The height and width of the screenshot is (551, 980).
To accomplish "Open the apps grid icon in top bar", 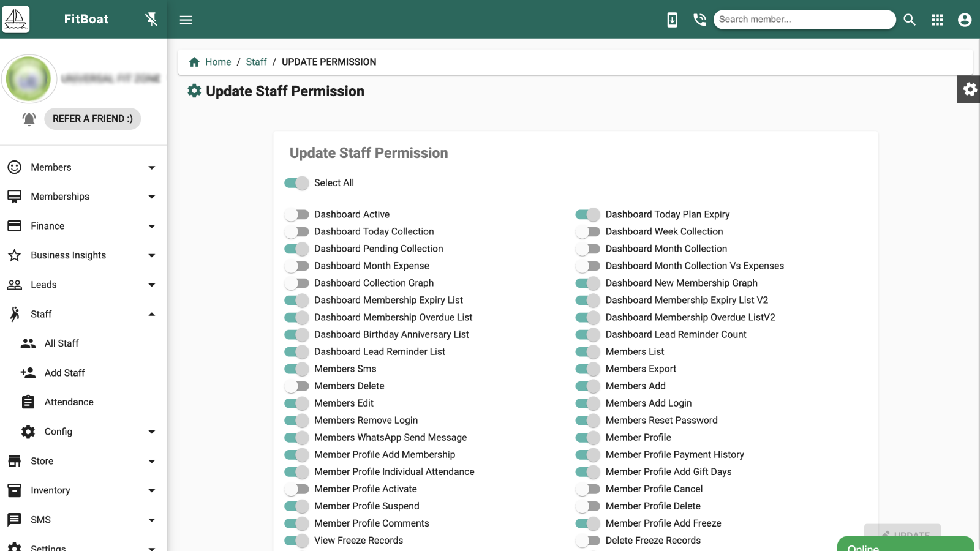I will coord(937,19).
